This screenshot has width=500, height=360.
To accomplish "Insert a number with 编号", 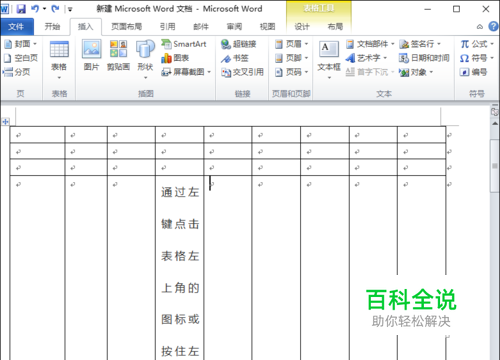I will tap(473, 72).
